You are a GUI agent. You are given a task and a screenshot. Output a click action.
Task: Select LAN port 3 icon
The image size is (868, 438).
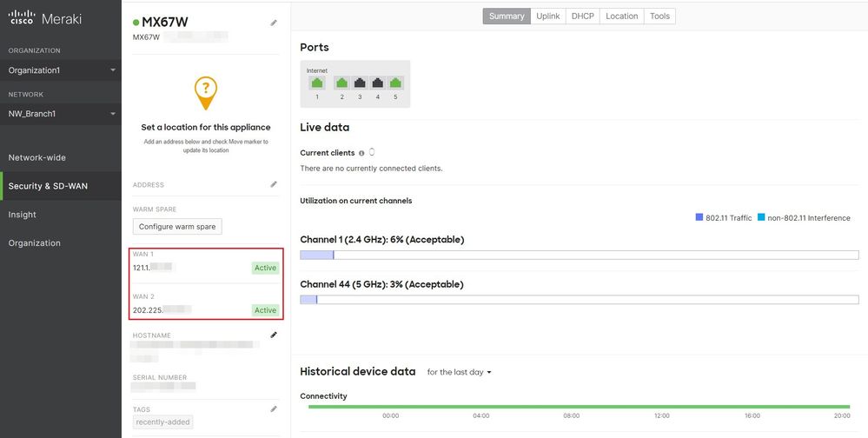(x=360, y=83)
